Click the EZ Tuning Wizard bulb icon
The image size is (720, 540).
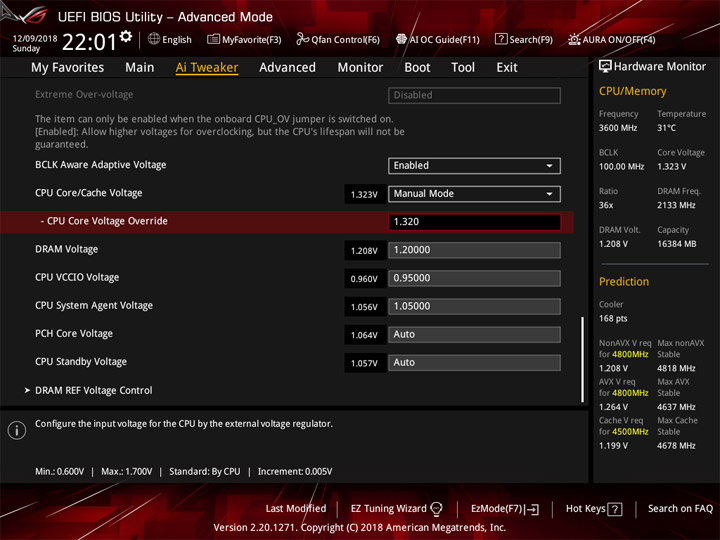436,509
